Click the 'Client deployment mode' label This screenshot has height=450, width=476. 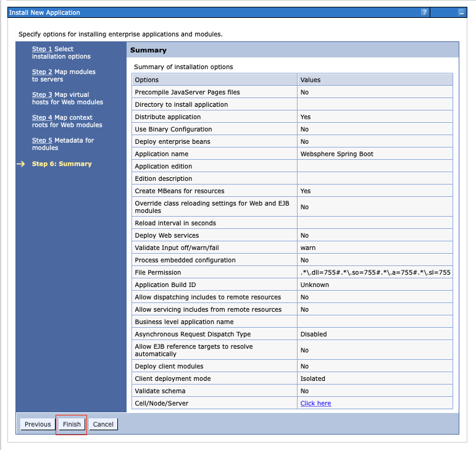(173, 378)
